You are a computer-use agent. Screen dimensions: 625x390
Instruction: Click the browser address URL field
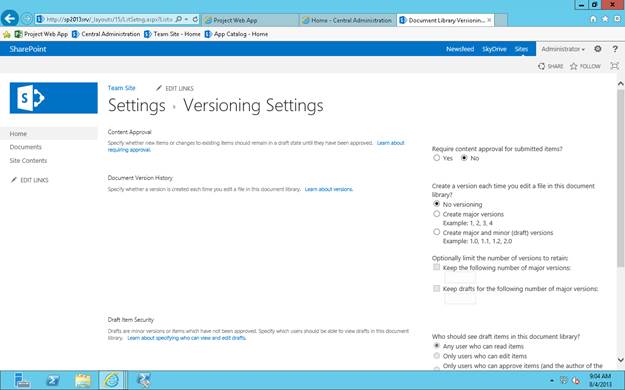click(x=110, y=19)
